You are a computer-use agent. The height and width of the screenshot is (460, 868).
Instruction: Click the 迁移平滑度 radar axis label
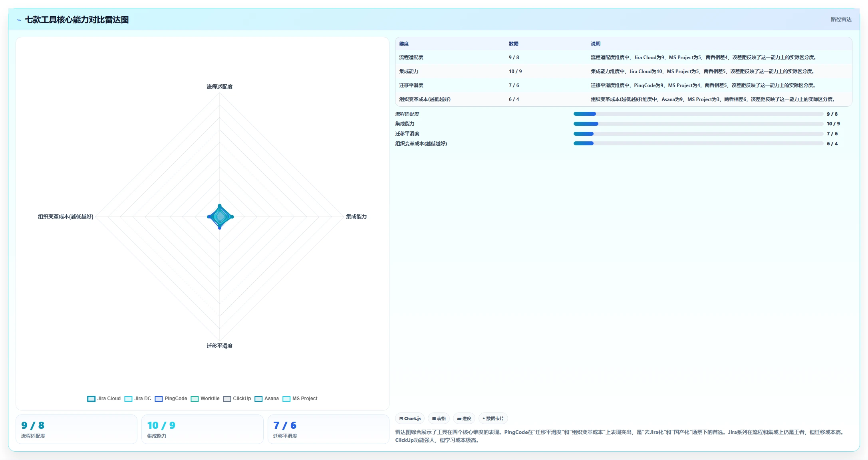219,346
